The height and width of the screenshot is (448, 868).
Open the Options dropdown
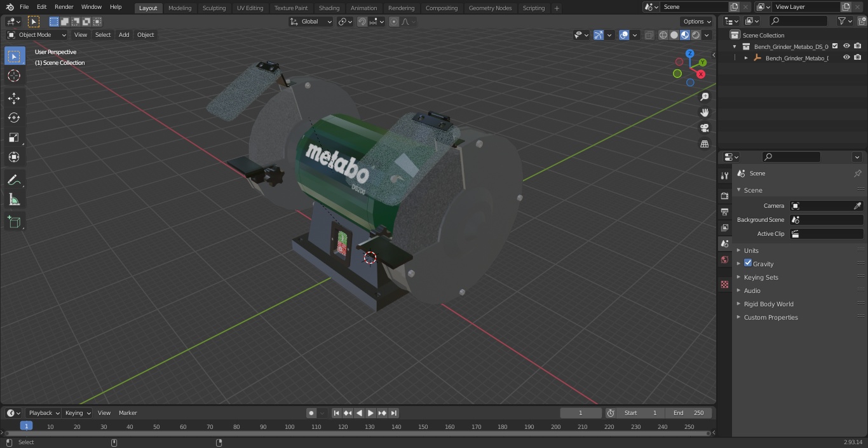pyautogui.click(x=697, y=22)
